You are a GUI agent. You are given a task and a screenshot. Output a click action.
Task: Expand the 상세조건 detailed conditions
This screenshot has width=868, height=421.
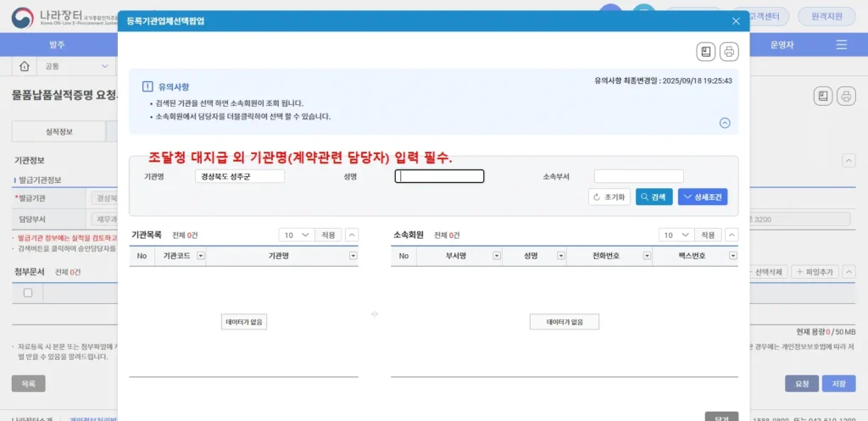(x=703, y=197)
